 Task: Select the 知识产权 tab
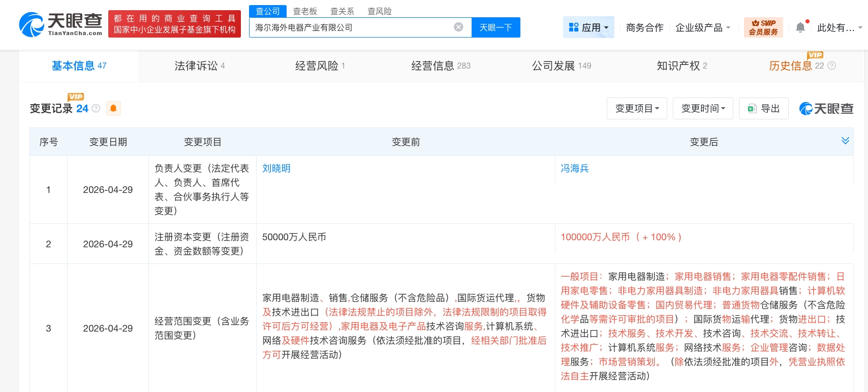pos(682,66)
